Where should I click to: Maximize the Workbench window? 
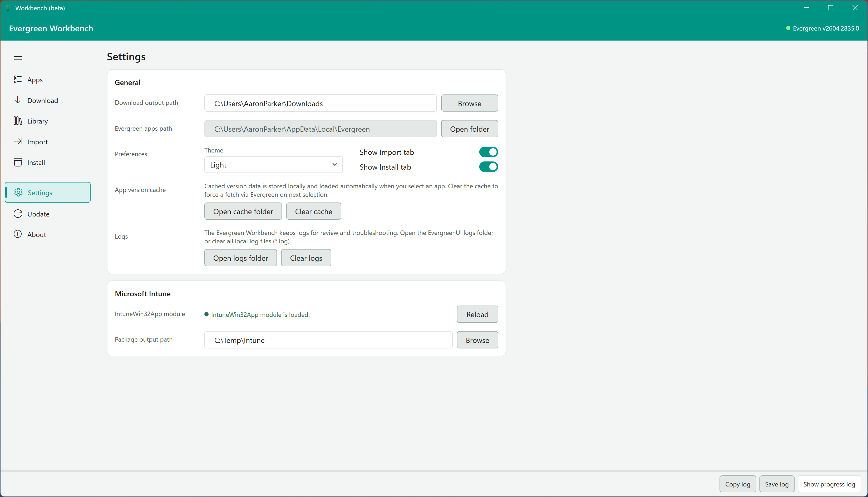830,8
